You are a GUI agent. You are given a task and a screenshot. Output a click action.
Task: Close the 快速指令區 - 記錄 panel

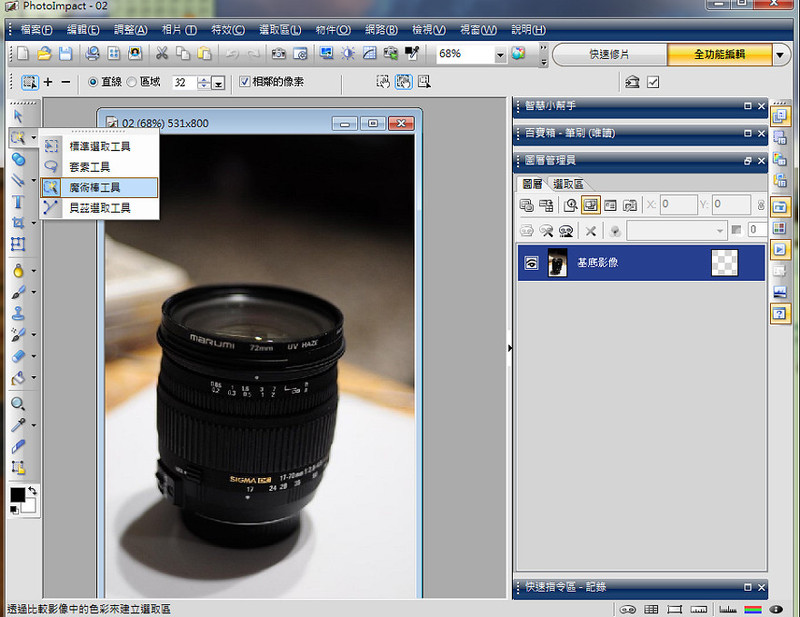point(761,587)
